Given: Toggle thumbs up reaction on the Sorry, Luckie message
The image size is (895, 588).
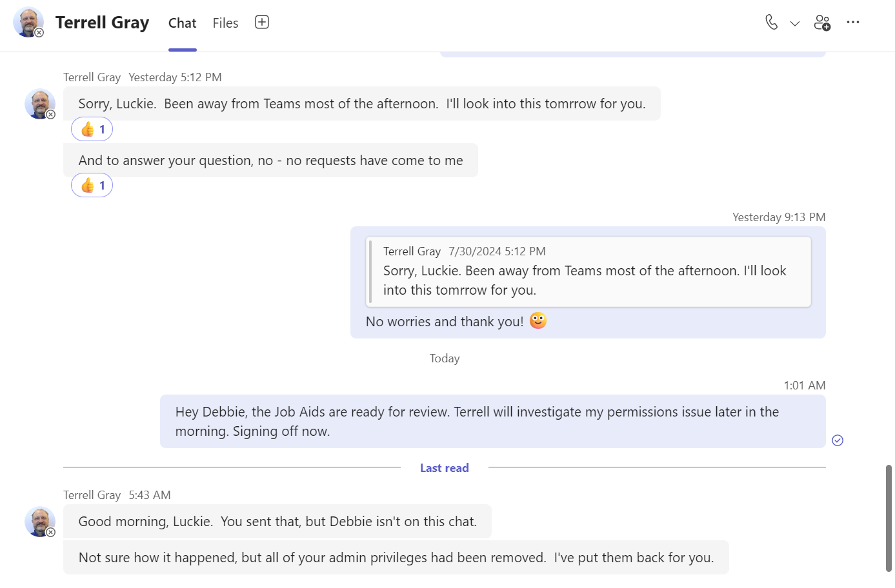Looking at the screenshot, I should [x=92, y=129].
